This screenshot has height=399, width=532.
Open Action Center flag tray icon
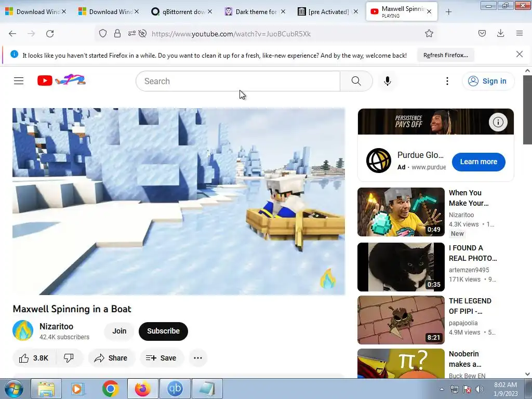(467, 389)
